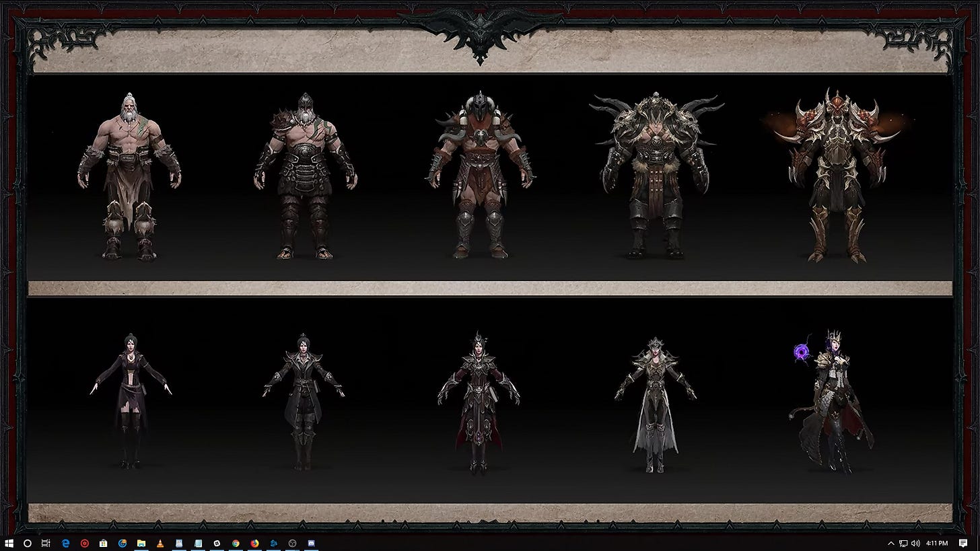Open the volume control in the tray

pos(915,543)
